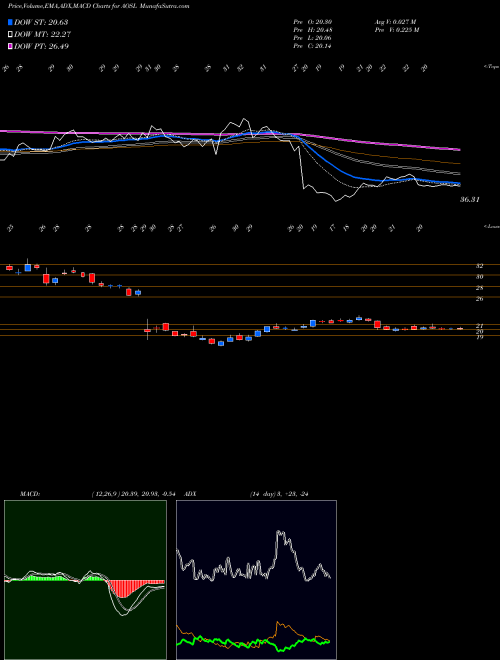This screenshot has width=500, height=660.
Task: Click the magenta DOW PT legend swatch
Action: click(x=10, y=46)
